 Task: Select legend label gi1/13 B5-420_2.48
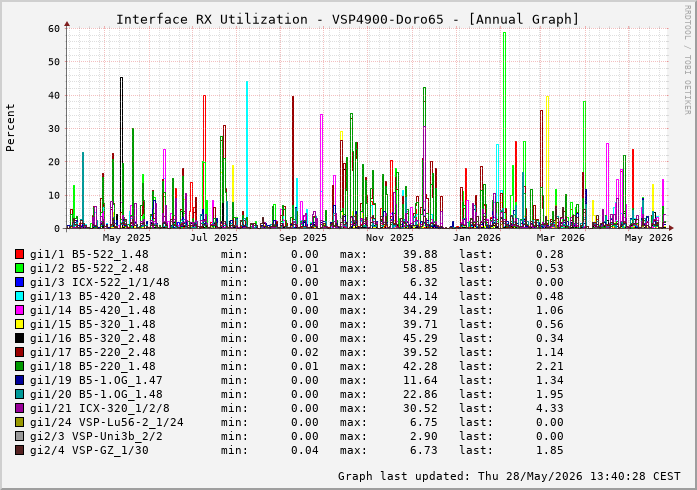coord(93,296)
